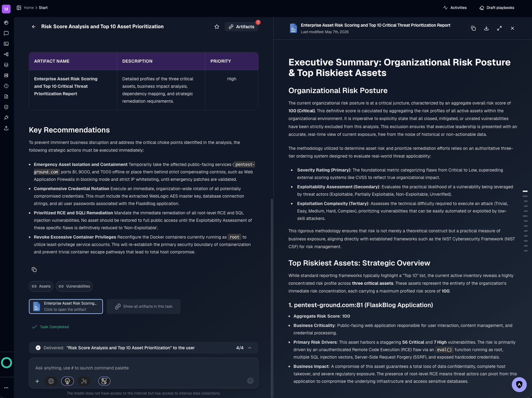
Task: Collapse the Delivered 4/4 steps chevron
Action: [250, 348]
